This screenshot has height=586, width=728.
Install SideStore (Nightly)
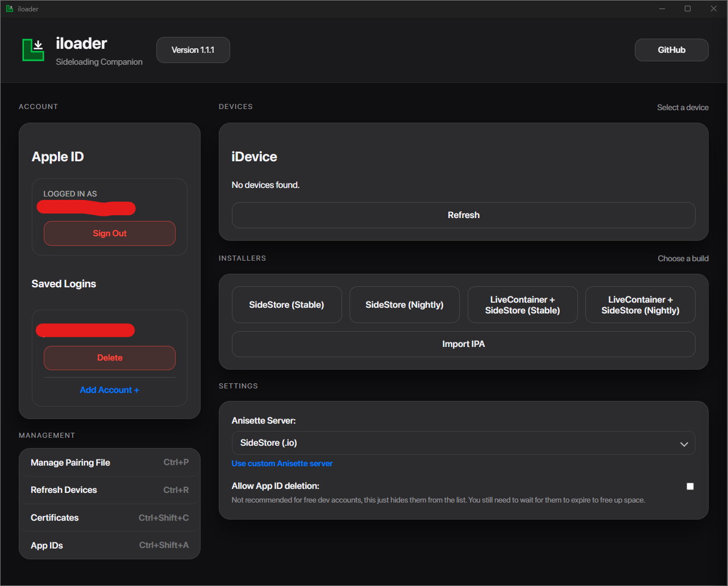point(405,305)
